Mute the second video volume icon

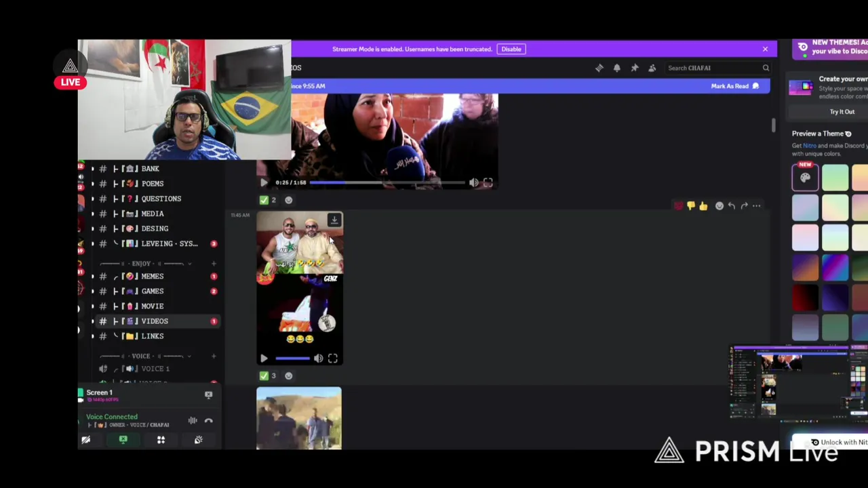coord(318,359)
